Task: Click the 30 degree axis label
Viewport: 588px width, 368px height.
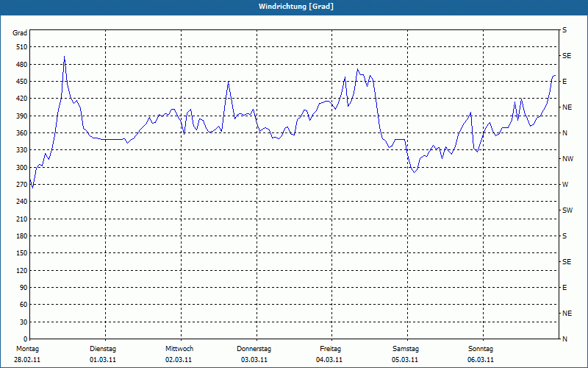Action: click(24, 322)
